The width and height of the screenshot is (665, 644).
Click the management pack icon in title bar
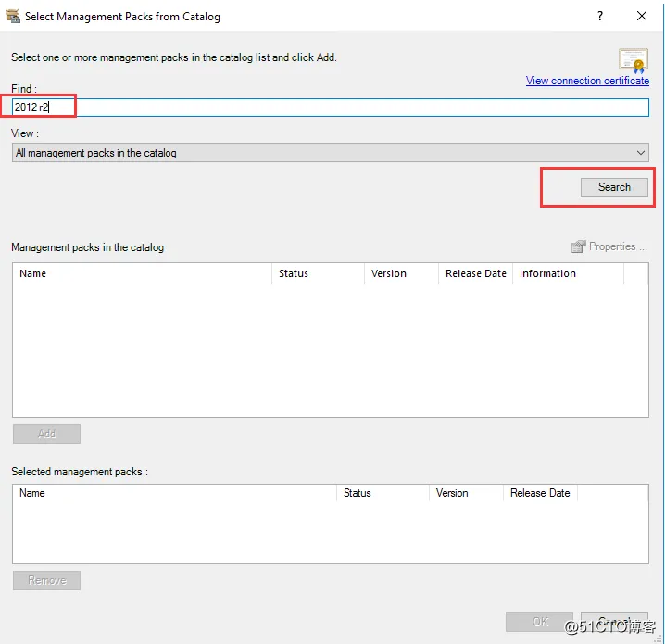[x=13, y=16]
